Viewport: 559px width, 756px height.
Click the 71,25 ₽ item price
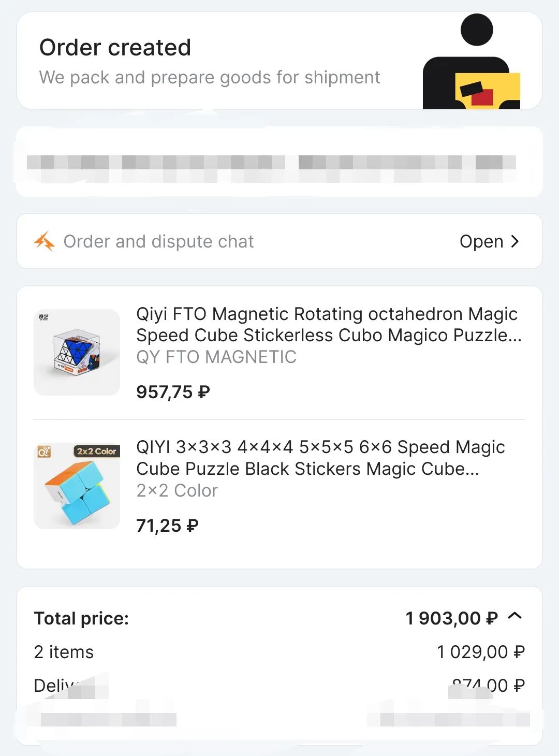pos(167,526)
